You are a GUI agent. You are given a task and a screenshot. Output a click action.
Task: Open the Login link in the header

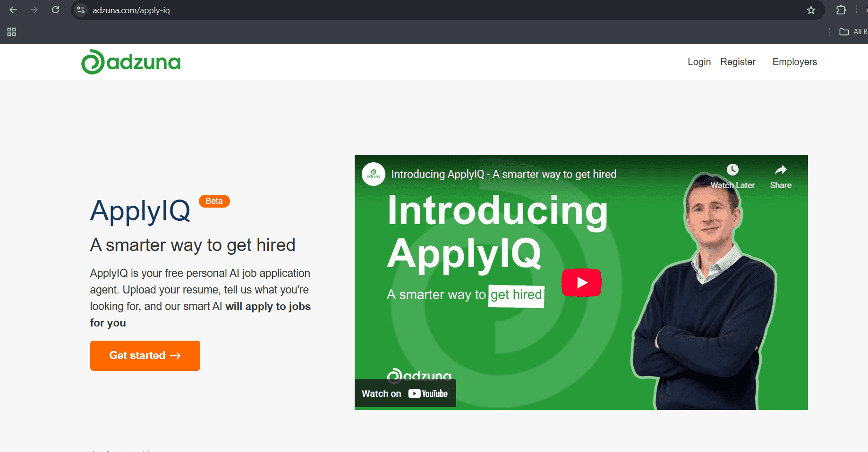[699, 62]
